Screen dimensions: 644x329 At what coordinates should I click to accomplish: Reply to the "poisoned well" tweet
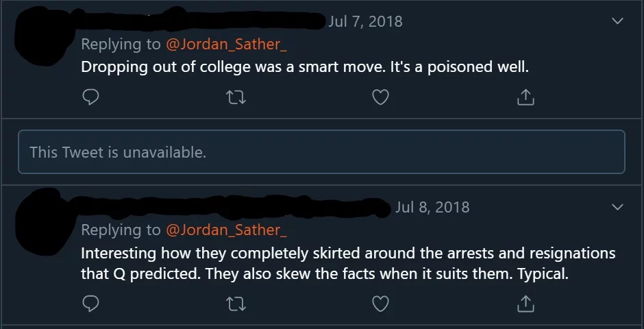91,98
